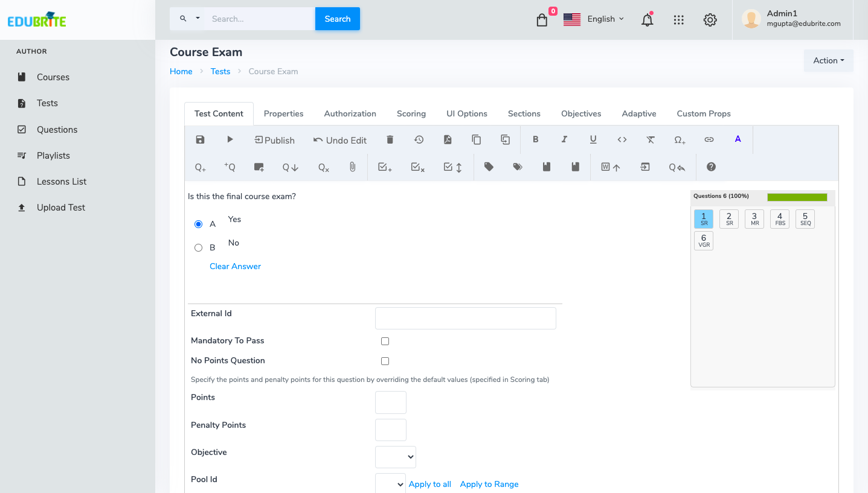Open the Pool Id dropdown
Viewport: 868px width, 493px height.
point(390,484)
